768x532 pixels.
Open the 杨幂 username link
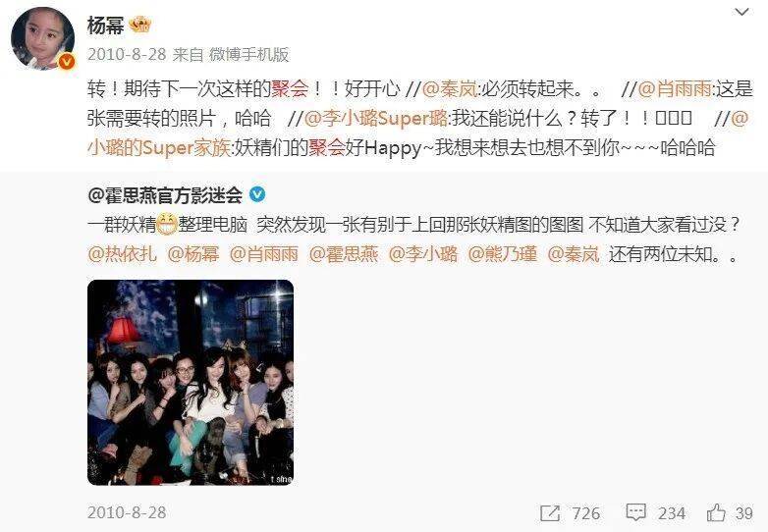point(105,25)
